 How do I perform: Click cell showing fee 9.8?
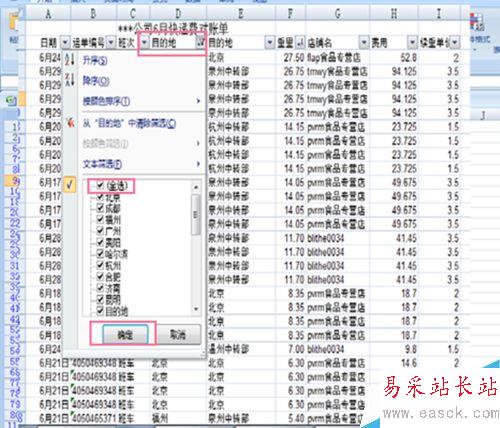click(x=394, y=349)
